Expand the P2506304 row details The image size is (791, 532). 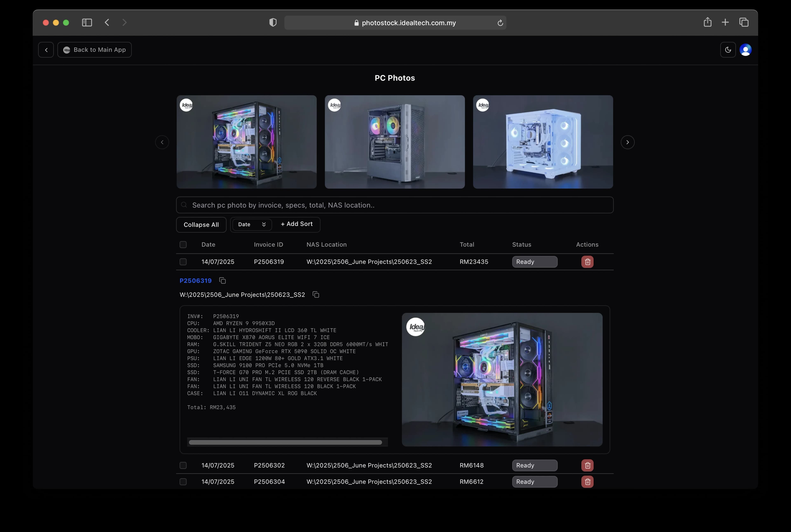click(395, 482)
